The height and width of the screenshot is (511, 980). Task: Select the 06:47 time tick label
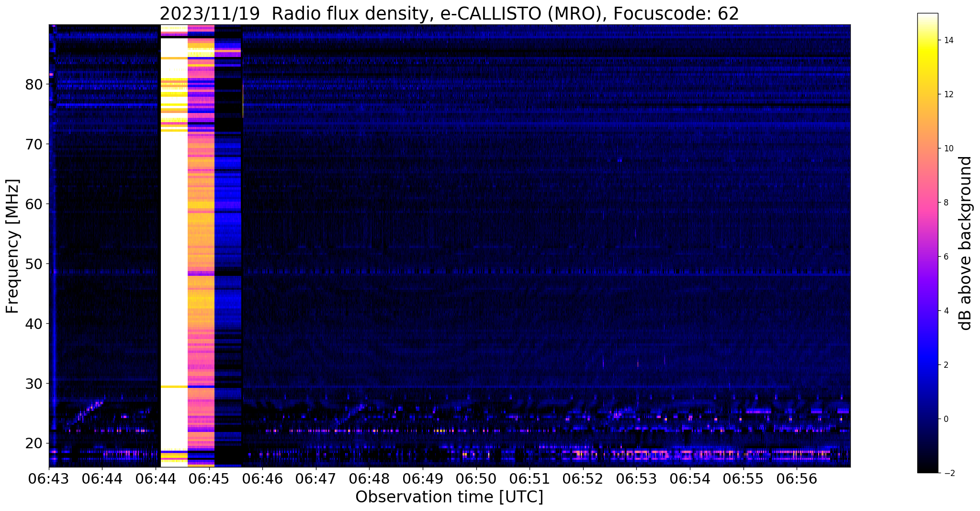315,478
